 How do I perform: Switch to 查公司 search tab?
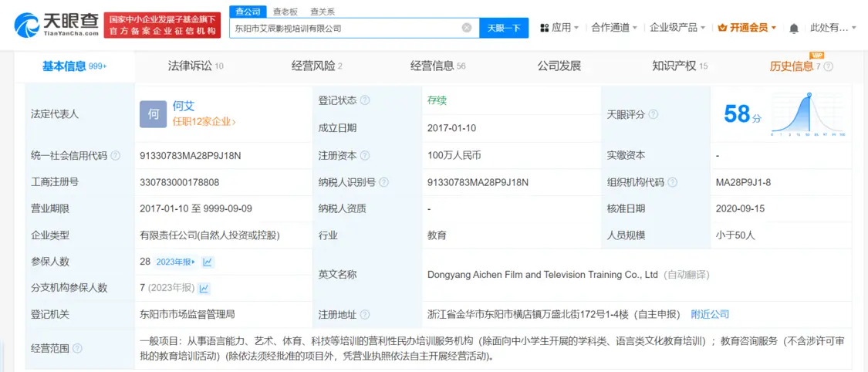click(246, 12)
